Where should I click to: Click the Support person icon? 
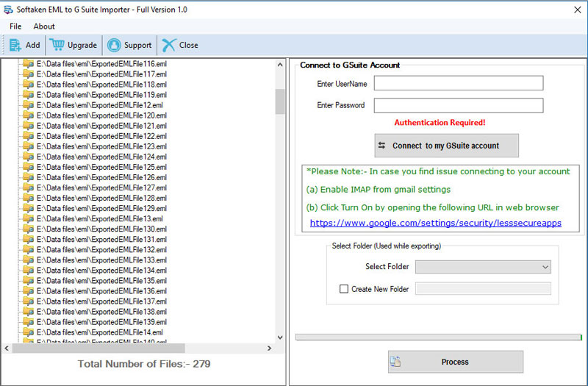pyautogui.click(x=114, y=45)
